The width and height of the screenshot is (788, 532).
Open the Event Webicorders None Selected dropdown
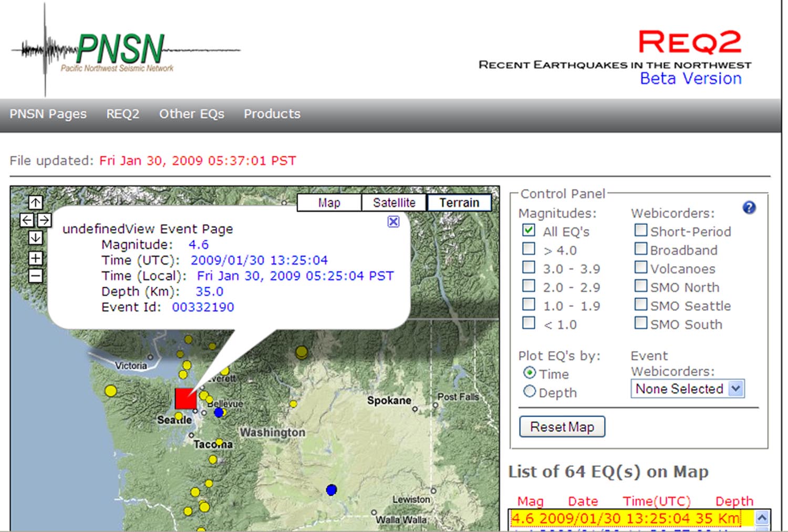coord(688,389)
